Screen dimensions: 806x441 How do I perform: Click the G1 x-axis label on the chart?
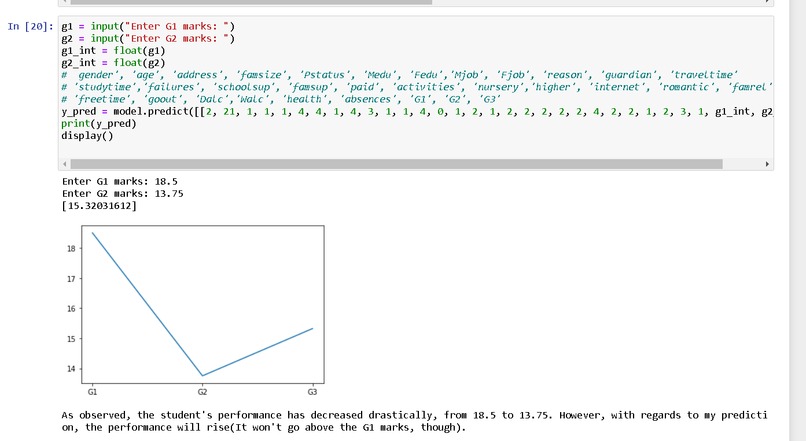coord(93,392)
